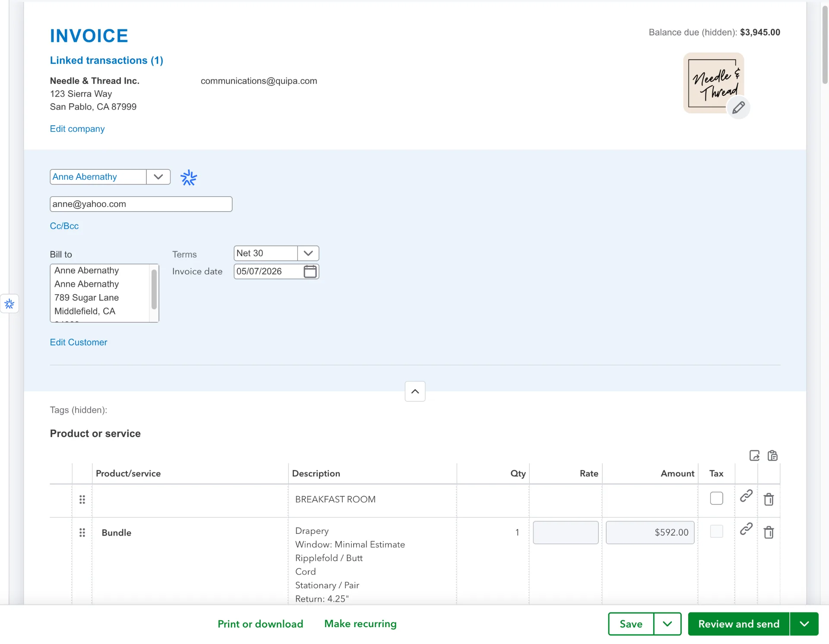The height and width of the screenshot is (644, 829).
Task: Click Make recurring
Action: [x=361, y=624]
